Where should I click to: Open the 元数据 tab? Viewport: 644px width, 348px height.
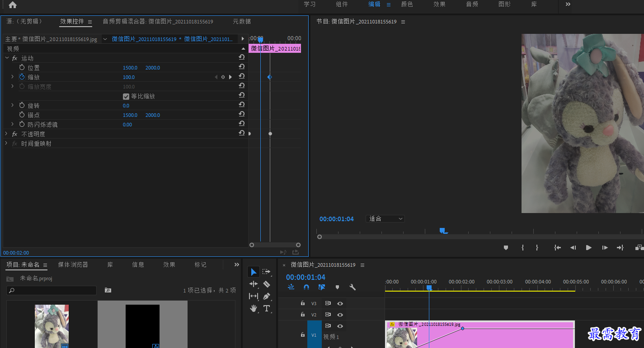pos(242,21)
